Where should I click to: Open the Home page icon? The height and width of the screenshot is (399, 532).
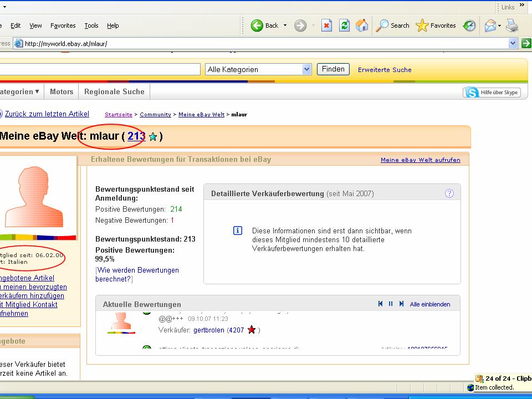tap(361, 25)
